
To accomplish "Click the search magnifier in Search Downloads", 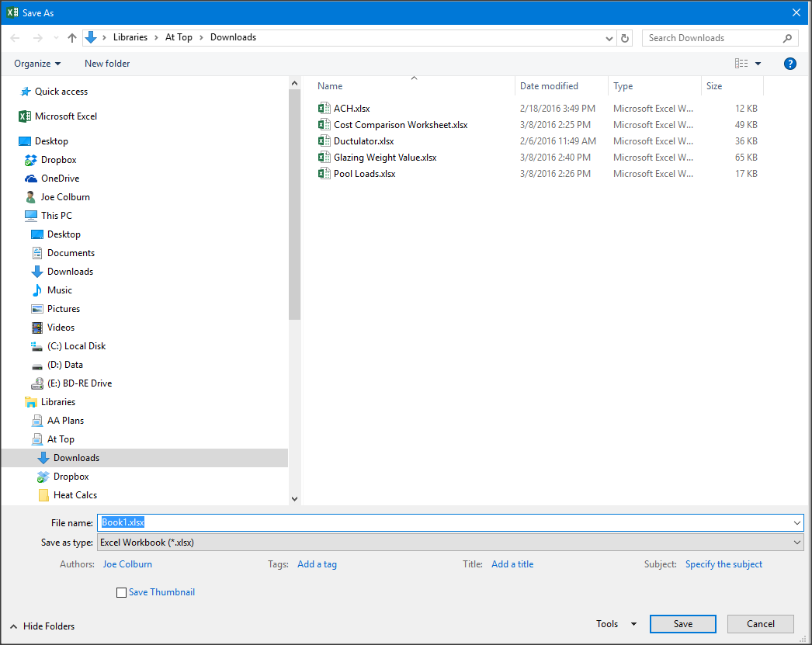I will click(787, 37).
